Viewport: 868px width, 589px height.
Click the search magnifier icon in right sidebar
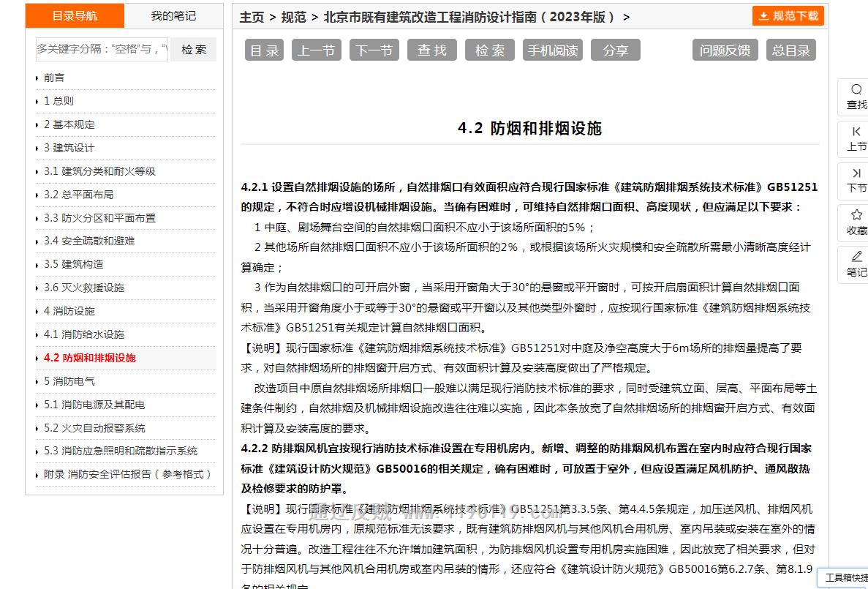coord(856,89)
